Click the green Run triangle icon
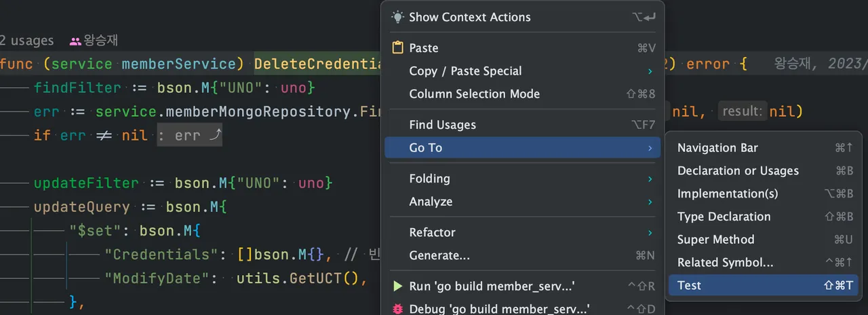 coord(398,286)
